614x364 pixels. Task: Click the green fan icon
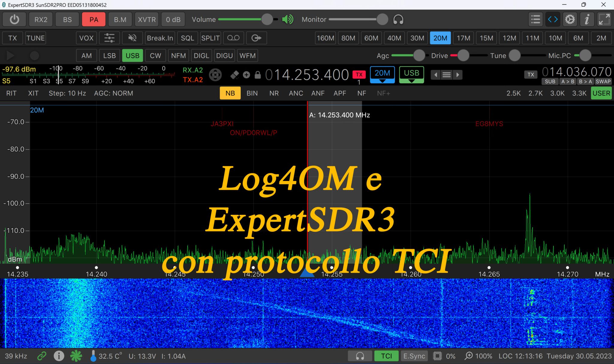(x=76, y=356)
